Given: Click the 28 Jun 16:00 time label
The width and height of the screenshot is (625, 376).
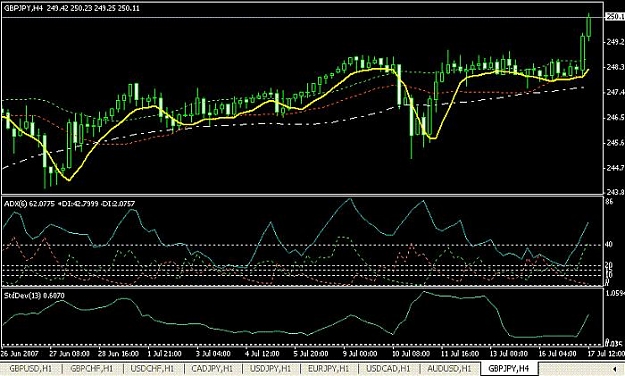Looking at the screenshot, I should pyautogui.click(x=118, y=353).
